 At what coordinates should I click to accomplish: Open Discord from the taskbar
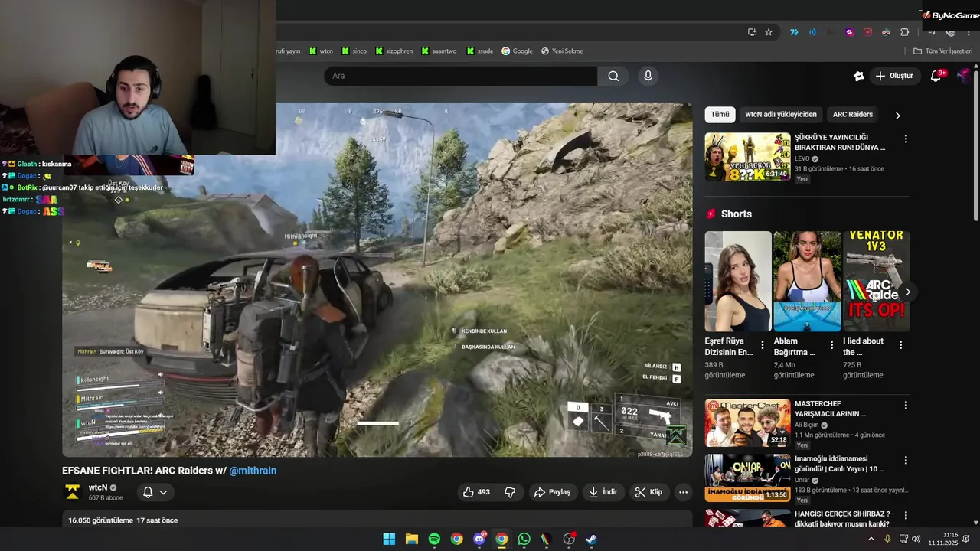pos(479,539)
